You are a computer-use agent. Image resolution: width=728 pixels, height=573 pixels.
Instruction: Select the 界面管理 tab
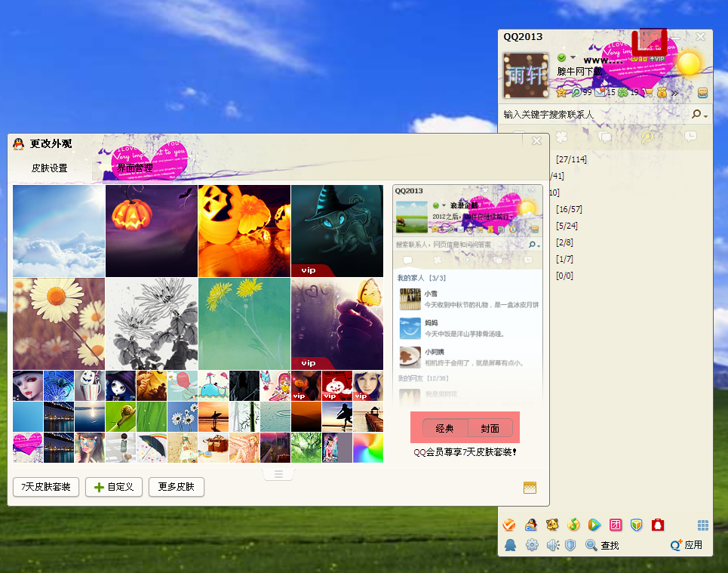tap(134, 168)
